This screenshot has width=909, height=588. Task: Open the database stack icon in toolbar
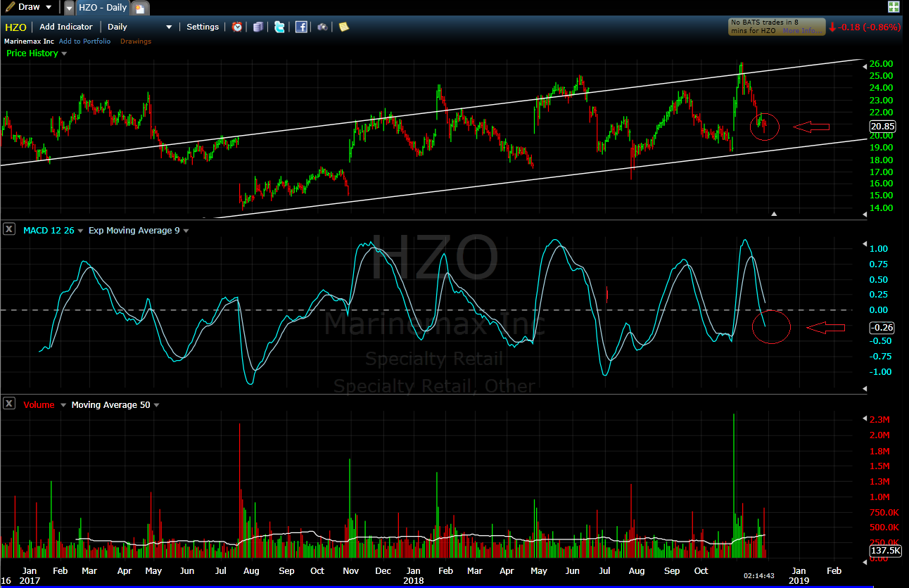258,27
